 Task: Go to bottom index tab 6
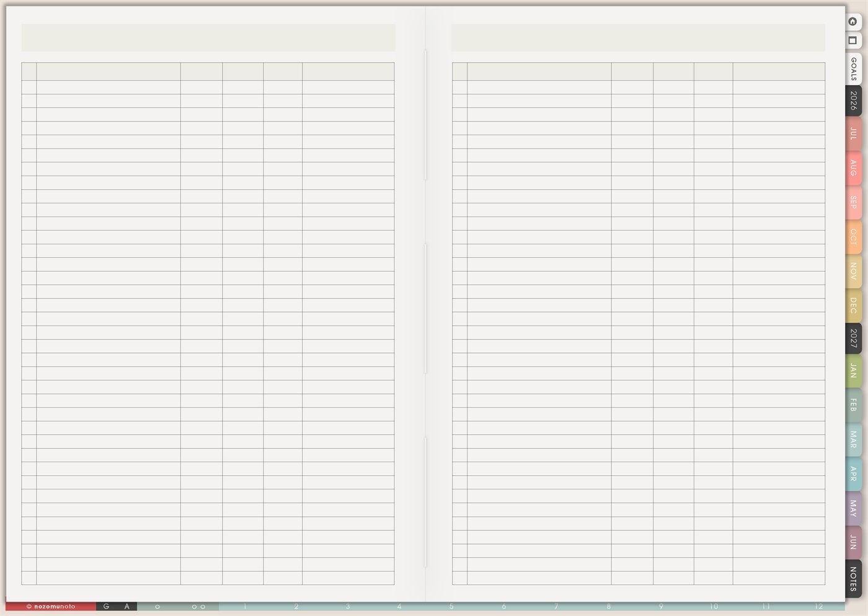503,606
